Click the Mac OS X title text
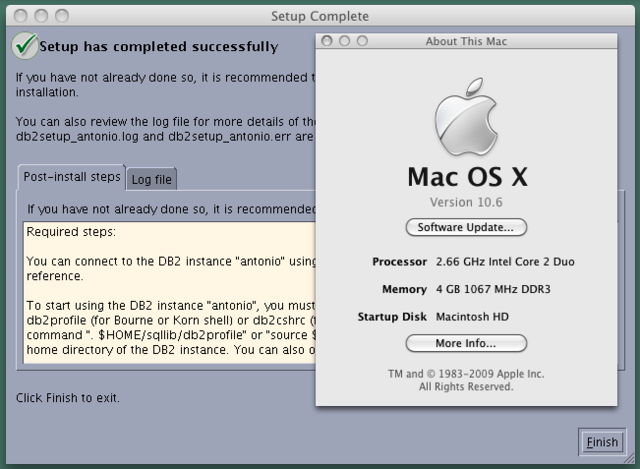This screenshot has width=640, height=469. 467,177
